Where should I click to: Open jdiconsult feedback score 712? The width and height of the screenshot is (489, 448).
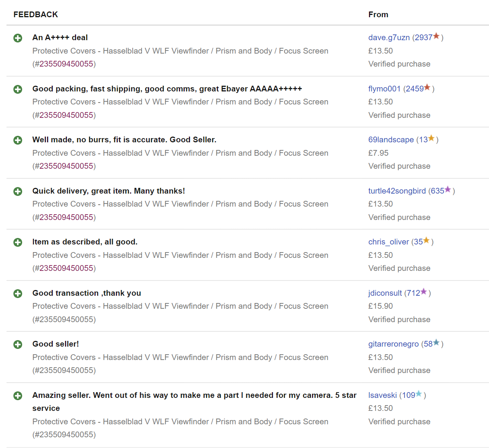point(414,293)
